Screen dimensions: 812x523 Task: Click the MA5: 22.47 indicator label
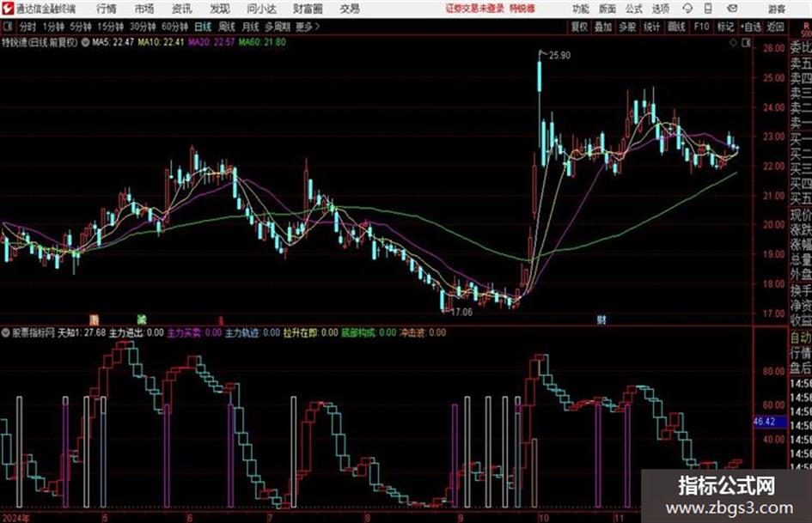pyautogui.click(x=113, y=42)
